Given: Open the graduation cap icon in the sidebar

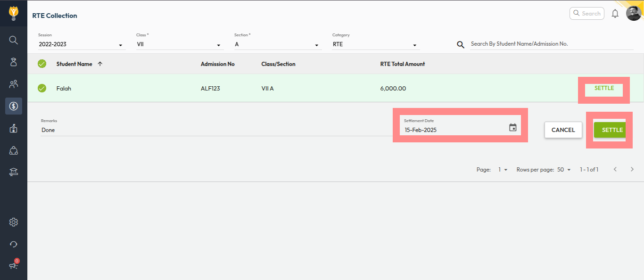Looking at the screenshot, I should pyautogui.click(x=13, y=173).
